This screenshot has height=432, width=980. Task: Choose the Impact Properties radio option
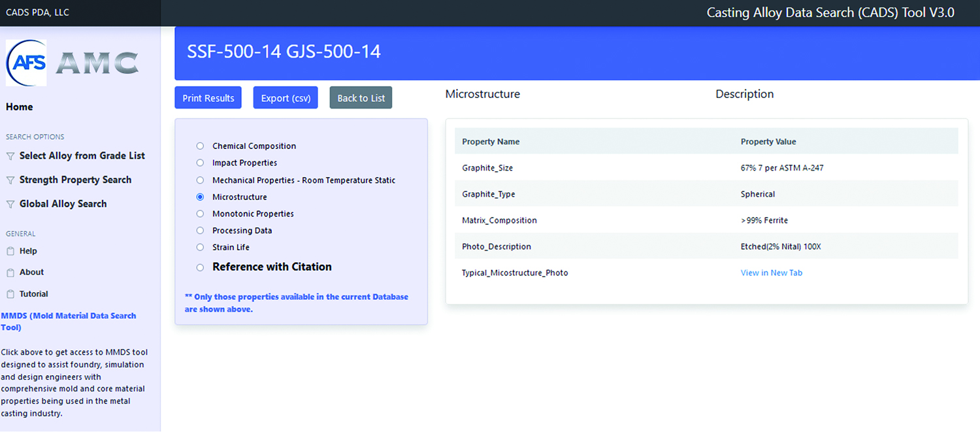tap(201, 163)
